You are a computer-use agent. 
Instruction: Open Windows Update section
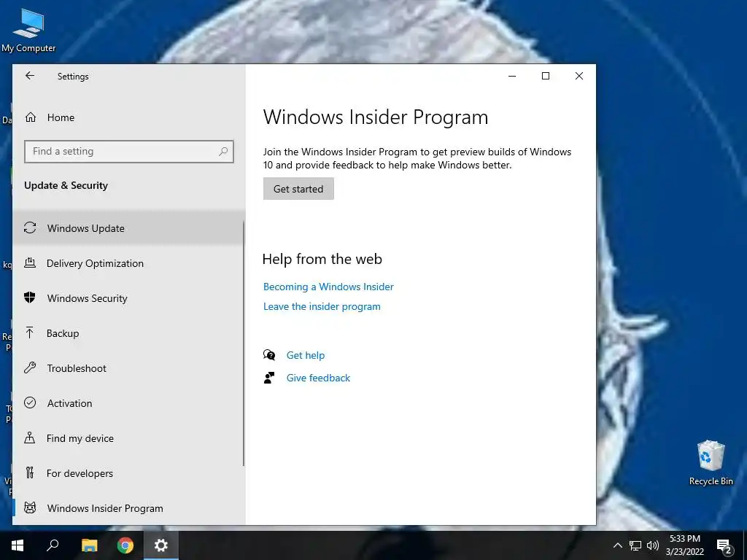coord(128,228)
